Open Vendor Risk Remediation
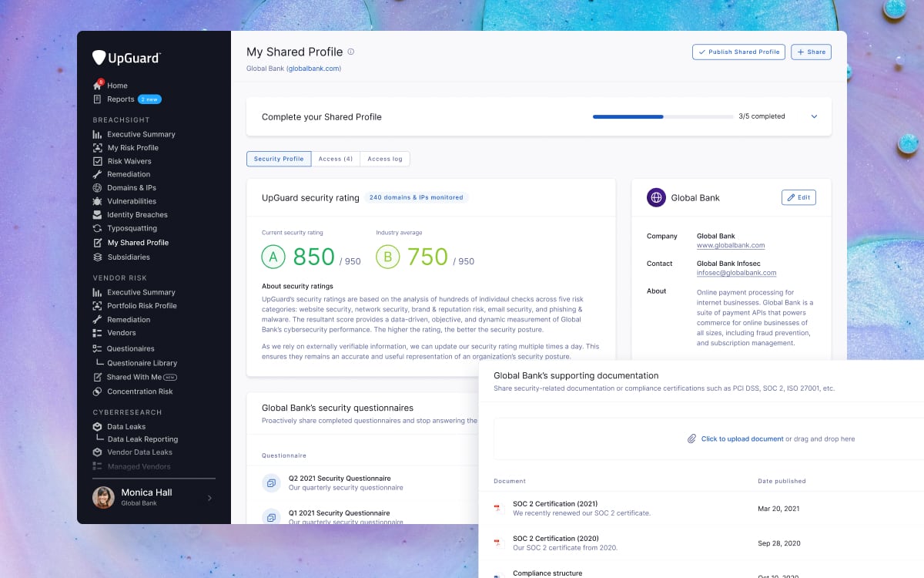Viewport: 924px width, 578px height. [x=121, y=320]
